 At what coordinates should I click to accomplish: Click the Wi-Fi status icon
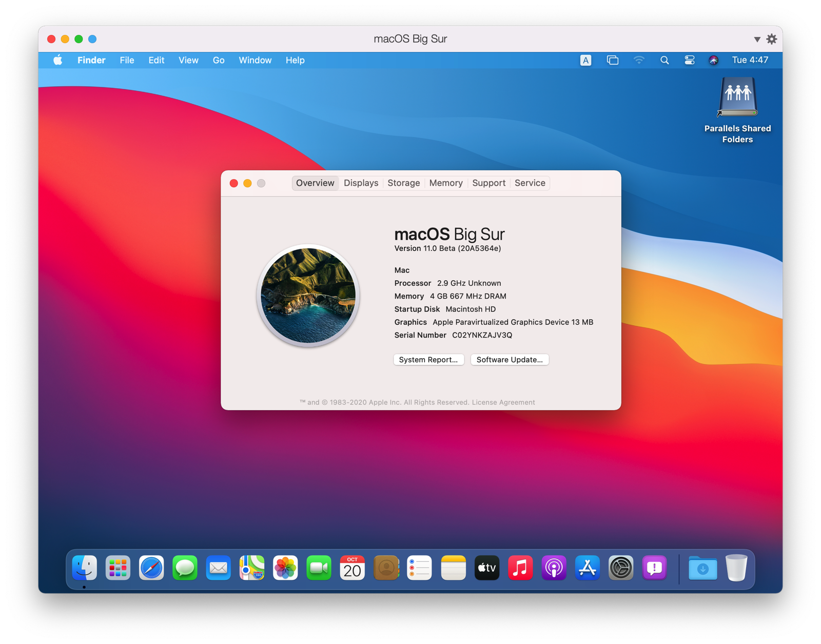[x=638, y=60]
